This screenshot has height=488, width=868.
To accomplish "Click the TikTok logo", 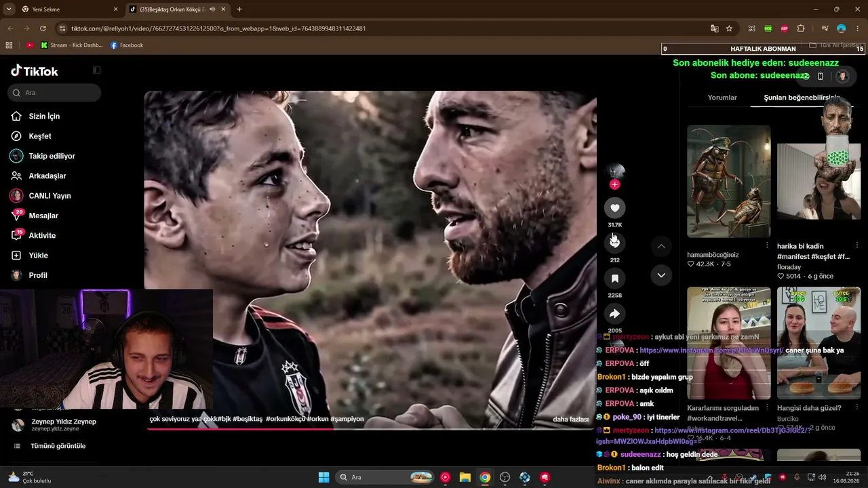I will [35, 71].
